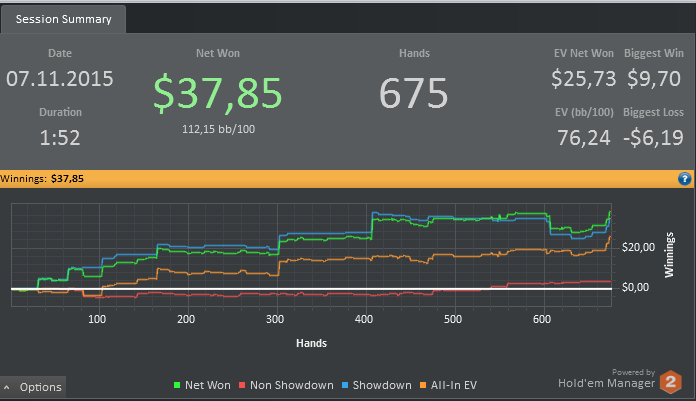Click the Biggest Win value $9,70
The height and width of the screenshot is (401, 696).
(653, 79)
